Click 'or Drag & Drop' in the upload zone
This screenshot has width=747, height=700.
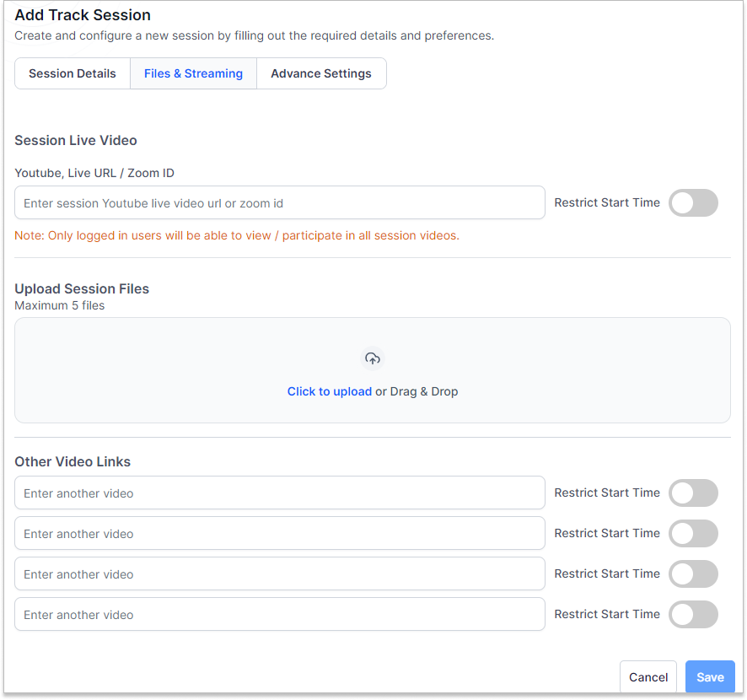pos(416,391)
